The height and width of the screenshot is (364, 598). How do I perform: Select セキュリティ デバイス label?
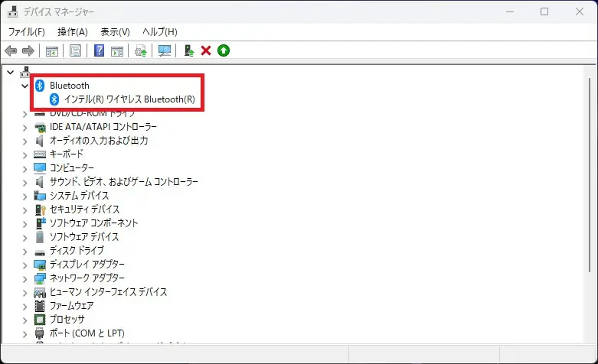pyautogui.click(x=85, y=210)
